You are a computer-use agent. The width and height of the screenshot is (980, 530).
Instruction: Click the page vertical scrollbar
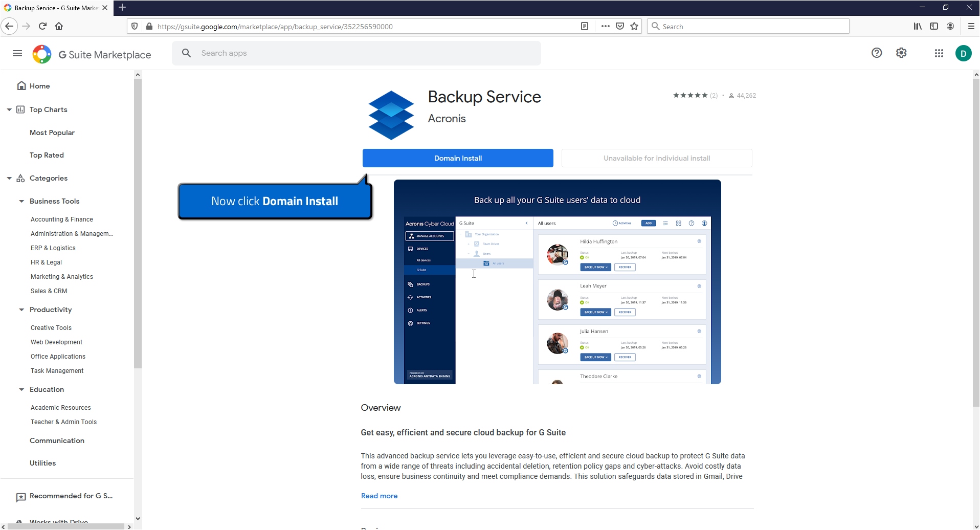tap(976, 243)
